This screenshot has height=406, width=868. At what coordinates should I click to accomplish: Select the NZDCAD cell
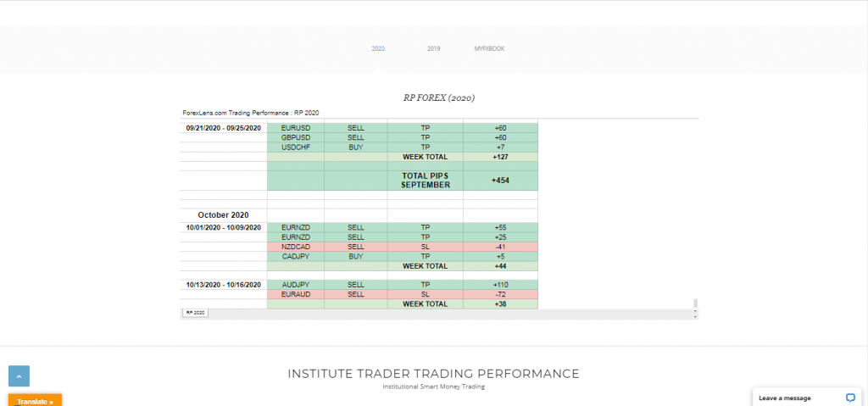(296, 247)
